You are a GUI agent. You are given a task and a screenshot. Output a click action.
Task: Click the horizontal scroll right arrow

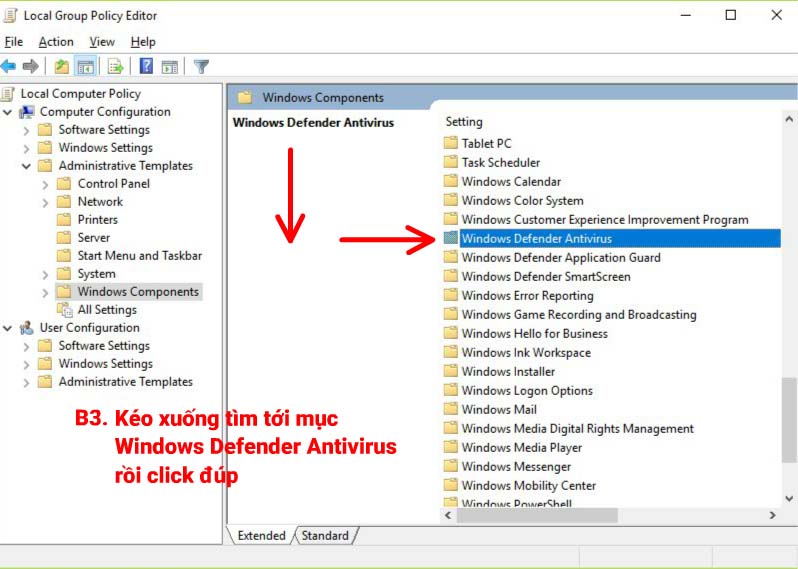click(x=773, y=515)
